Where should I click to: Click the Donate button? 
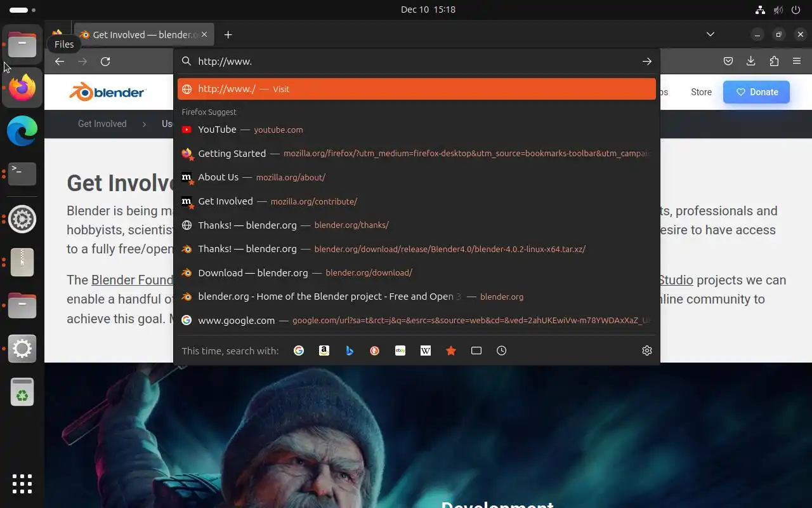coord(756,92)
